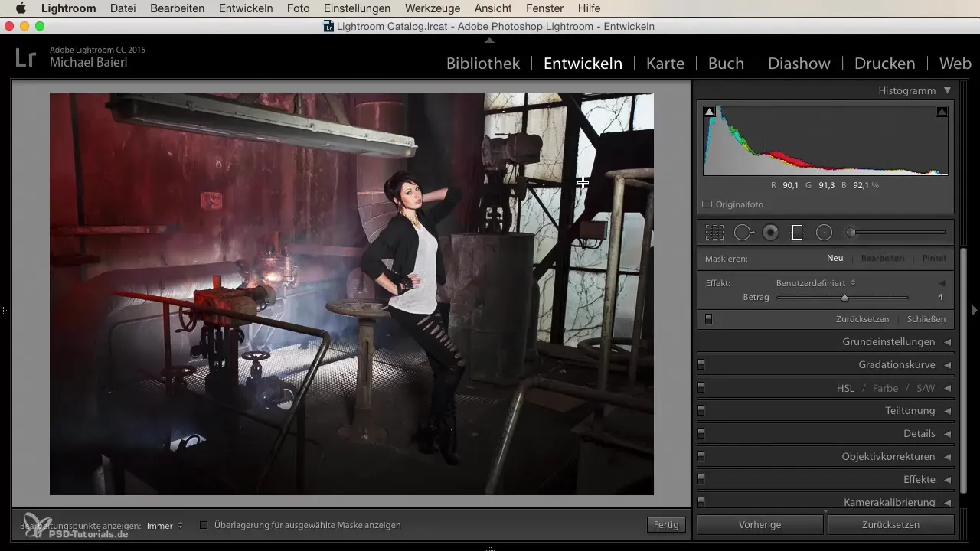
Task: Open the Effekt Benutzerdefiniert dropdown
Action: click(816, 283)
